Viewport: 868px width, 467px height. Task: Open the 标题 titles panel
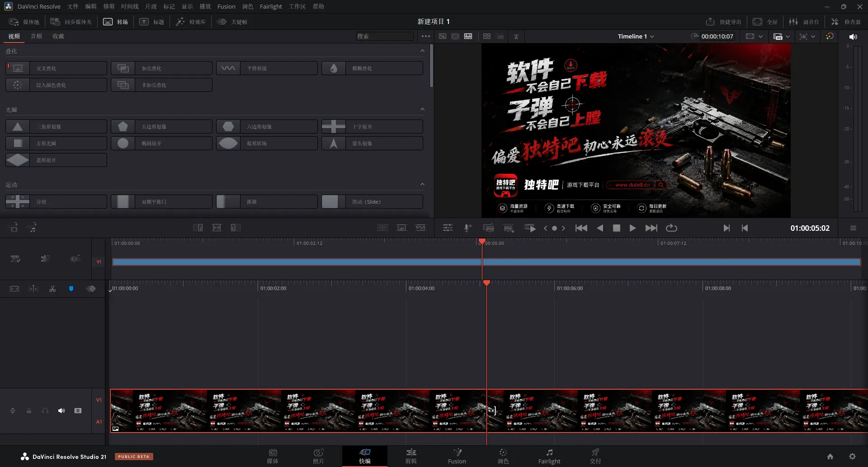coord(152,22)
